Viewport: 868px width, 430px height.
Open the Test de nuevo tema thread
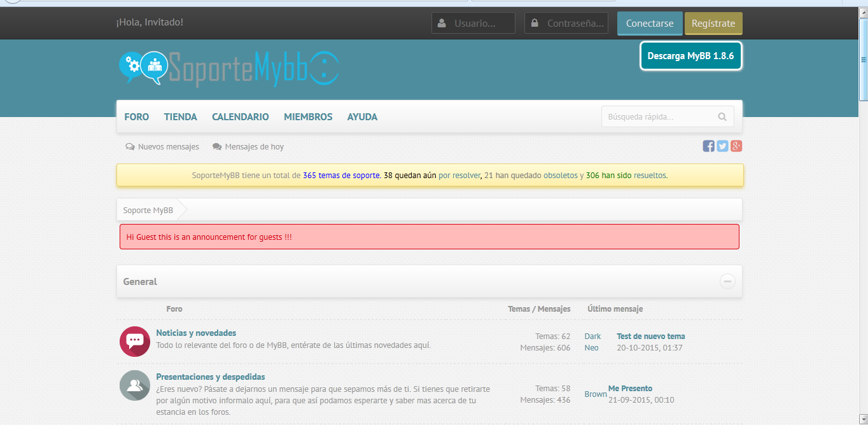coord(650,336)
